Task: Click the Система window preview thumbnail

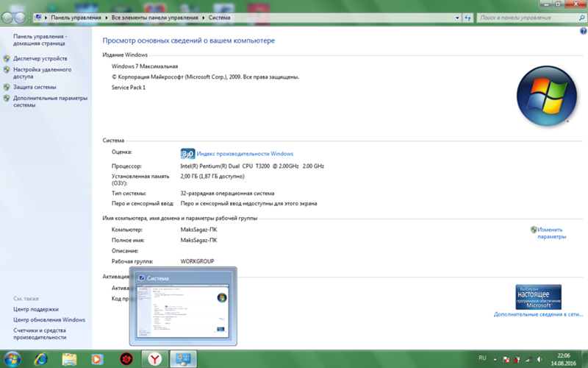Action: click(183, 310)
